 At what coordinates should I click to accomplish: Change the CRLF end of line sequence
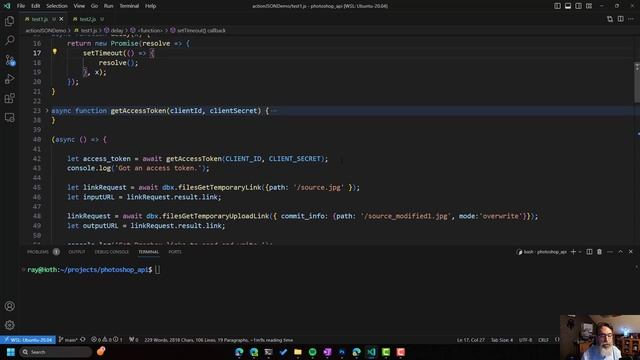pos(543,340)
